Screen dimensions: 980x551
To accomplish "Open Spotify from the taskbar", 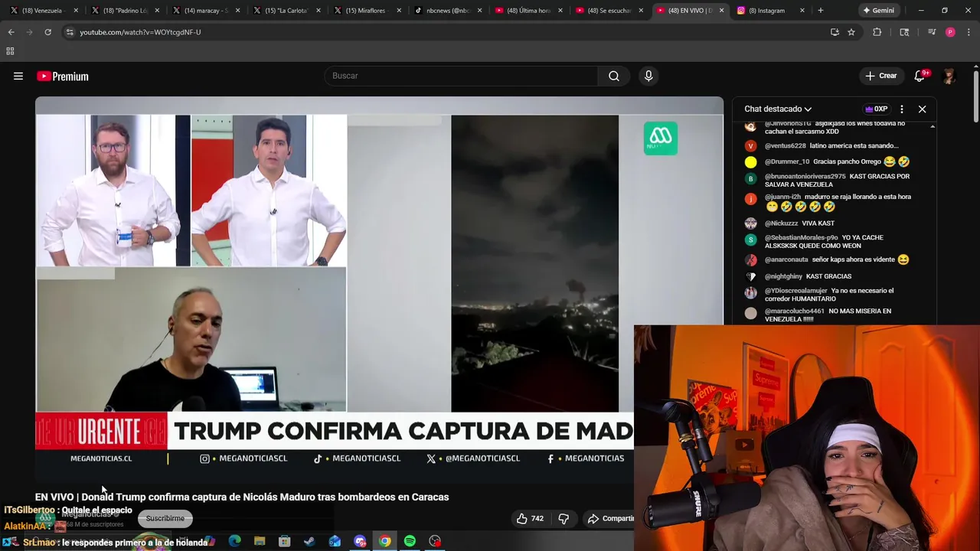I will pos(410,541).
